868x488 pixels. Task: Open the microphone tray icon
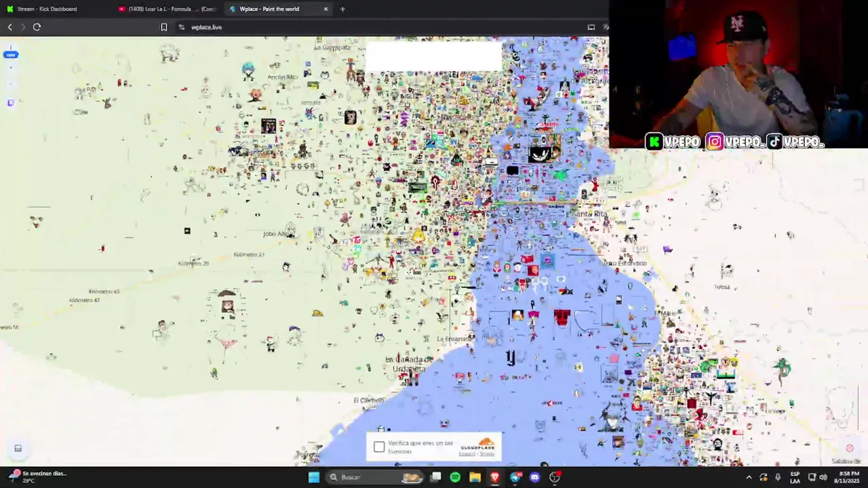pyautogui.click(x=778, y=477)
